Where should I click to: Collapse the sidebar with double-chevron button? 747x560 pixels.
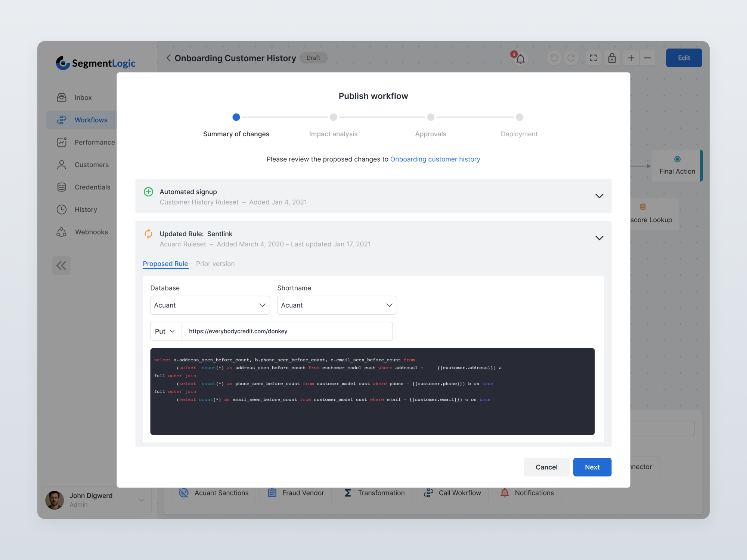pyautogui.click(x=62, y=265)
